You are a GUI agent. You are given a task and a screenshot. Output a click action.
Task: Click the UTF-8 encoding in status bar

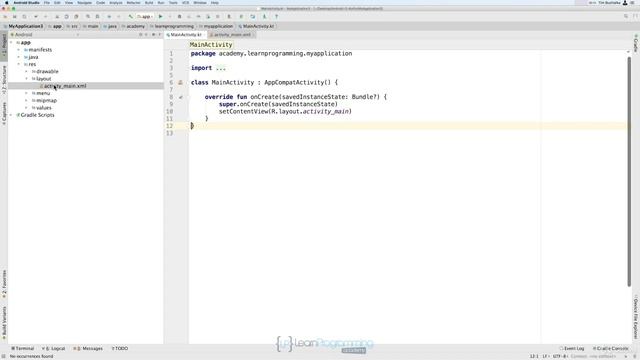pos(559,356)
